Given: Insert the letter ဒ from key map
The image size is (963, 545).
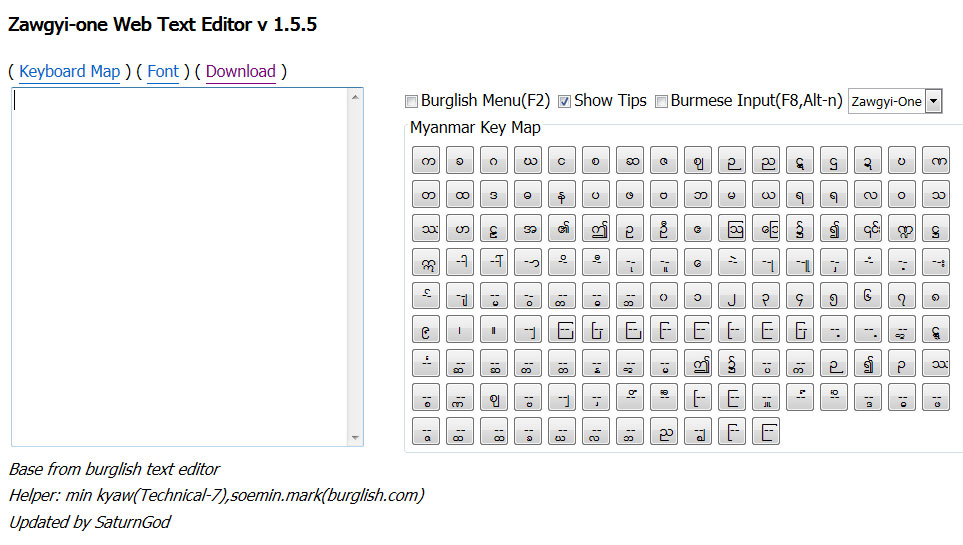Looking at the screenshot, I should [x=494, y=195].
